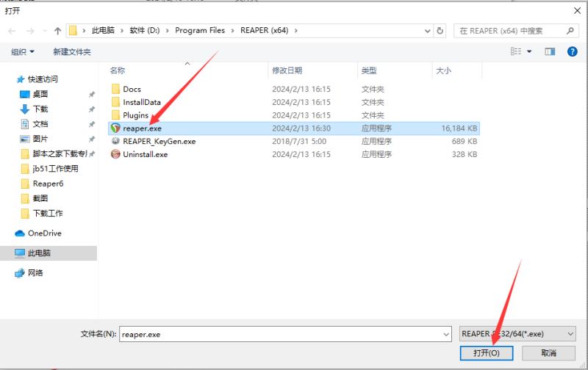Click REAPER (x64) breadcrumb segment

(x=265, y=30)
